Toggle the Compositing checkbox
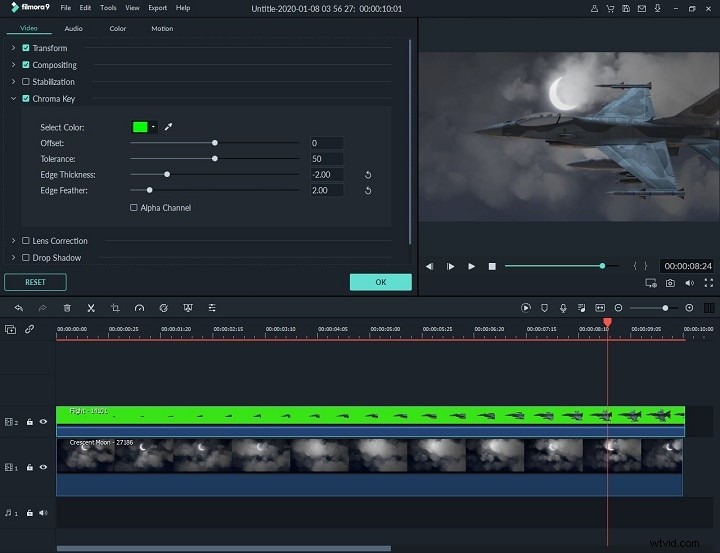Image resolution: width=720 pixels, height=553 pixels. pyautogui.click(x=26, y=65)
